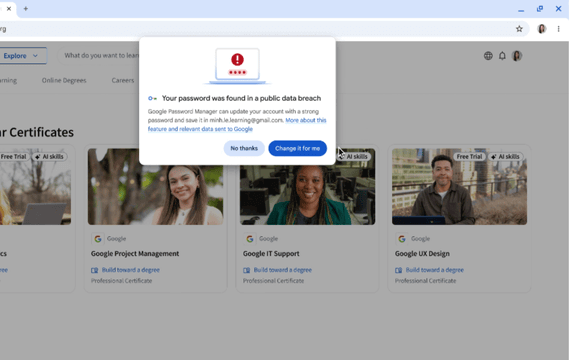Click Build toward a degree under UX Design
570x360 pixels.
(435, 270)
